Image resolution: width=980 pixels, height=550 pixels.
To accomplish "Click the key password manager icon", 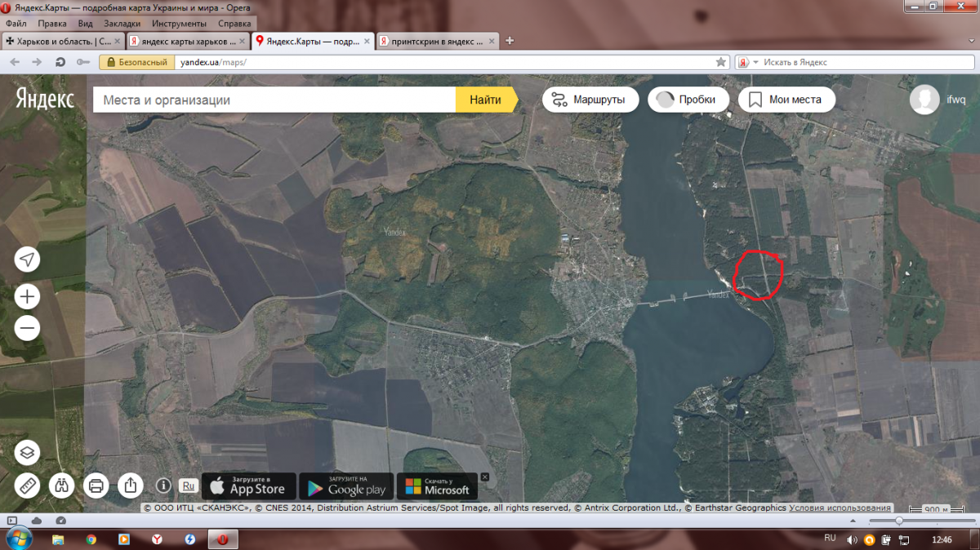I will click(82, 62).
